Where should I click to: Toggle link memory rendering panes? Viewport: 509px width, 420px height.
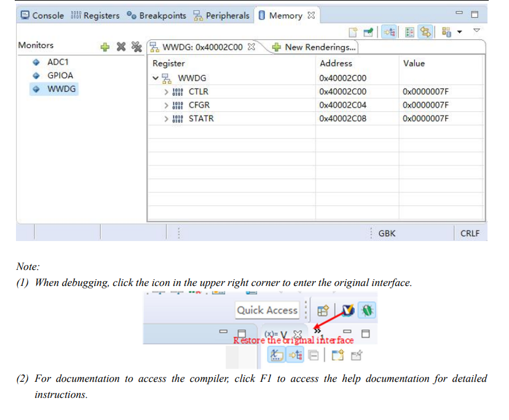tap(425, 32)
